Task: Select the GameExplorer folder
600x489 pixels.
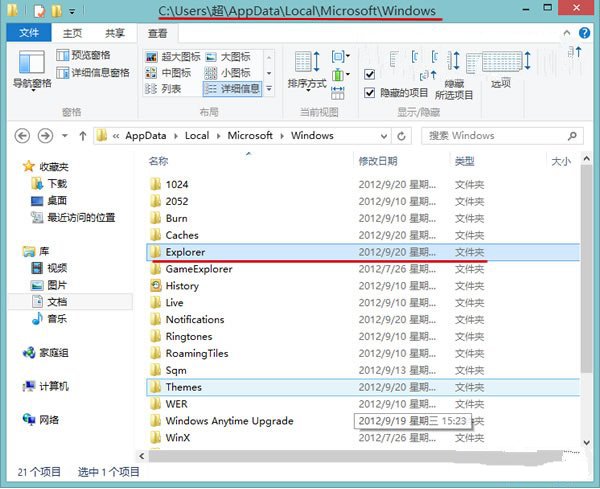Action: (199, 269)
